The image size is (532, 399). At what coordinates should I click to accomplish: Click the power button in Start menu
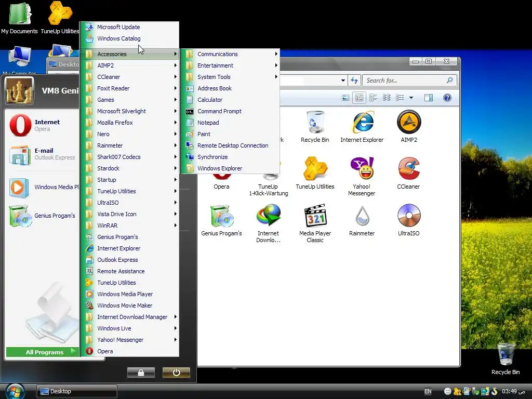176,373
